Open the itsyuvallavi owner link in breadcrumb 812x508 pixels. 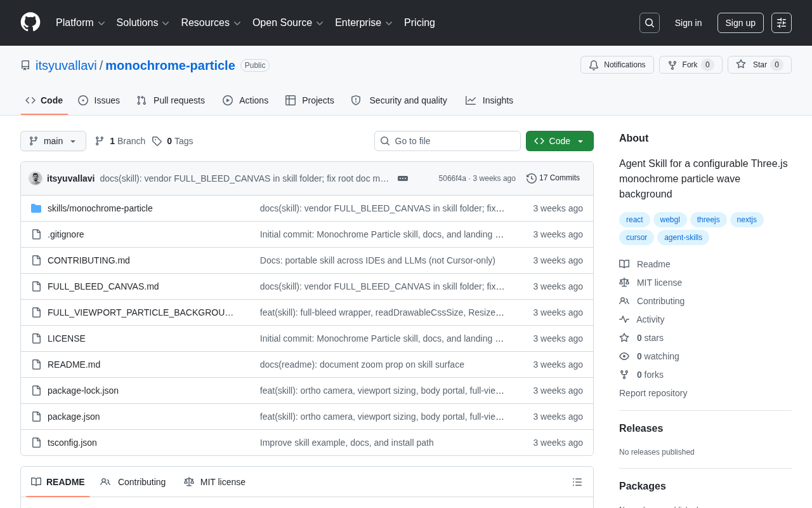pos(66,65)
